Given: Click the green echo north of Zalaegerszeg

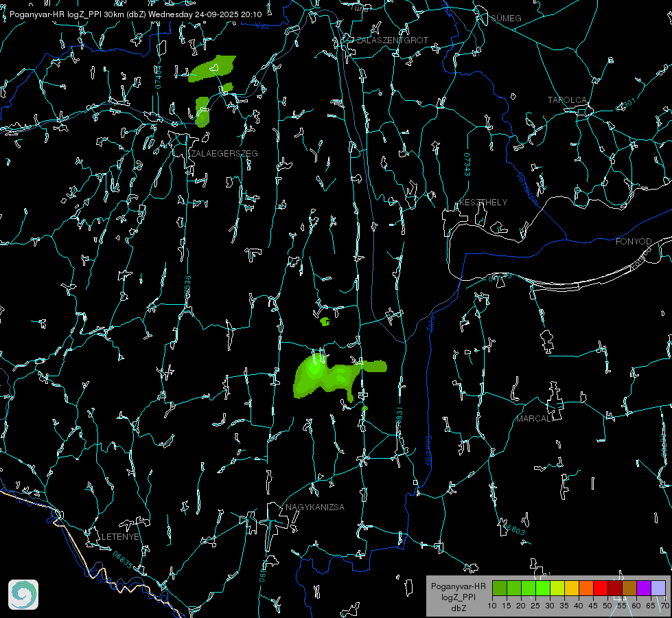Looking at the screenshot, I should [x=213, y=68].
